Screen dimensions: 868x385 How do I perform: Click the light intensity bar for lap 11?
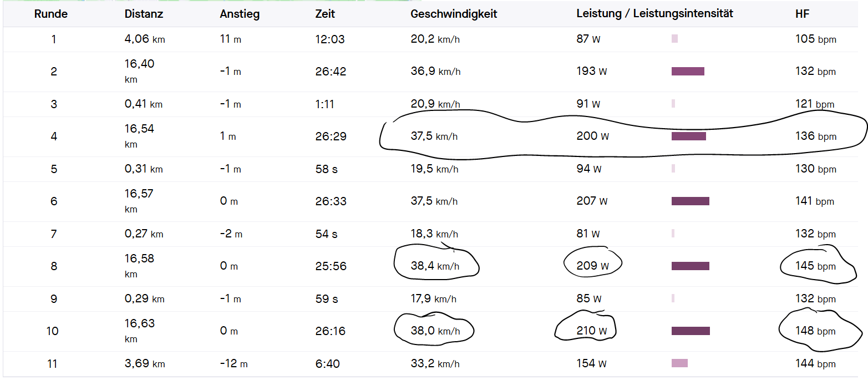click(679, 363)
